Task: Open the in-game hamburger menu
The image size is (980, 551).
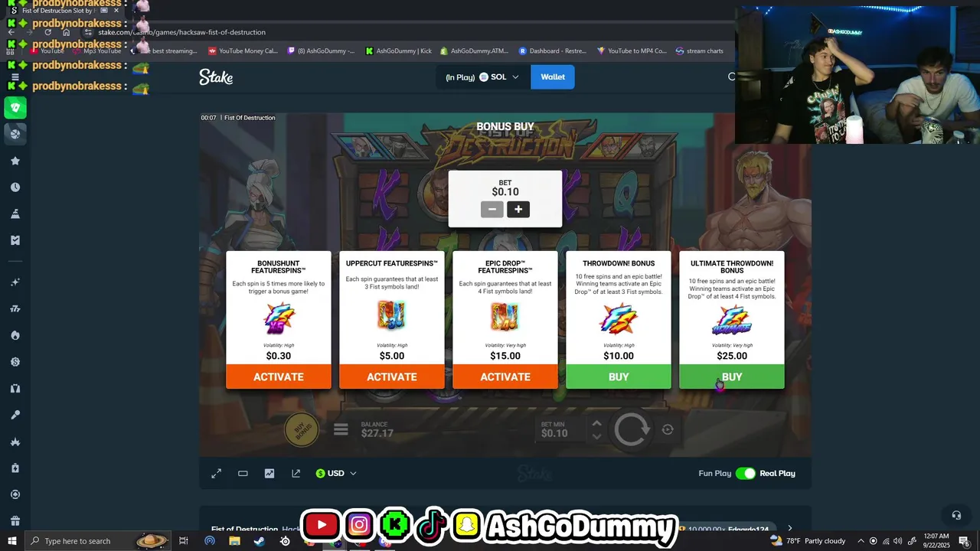Action: click(x=341, y=430)
